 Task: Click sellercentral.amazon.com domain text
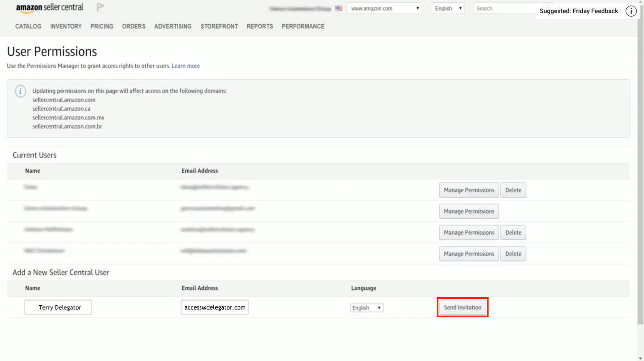[64, 100]
